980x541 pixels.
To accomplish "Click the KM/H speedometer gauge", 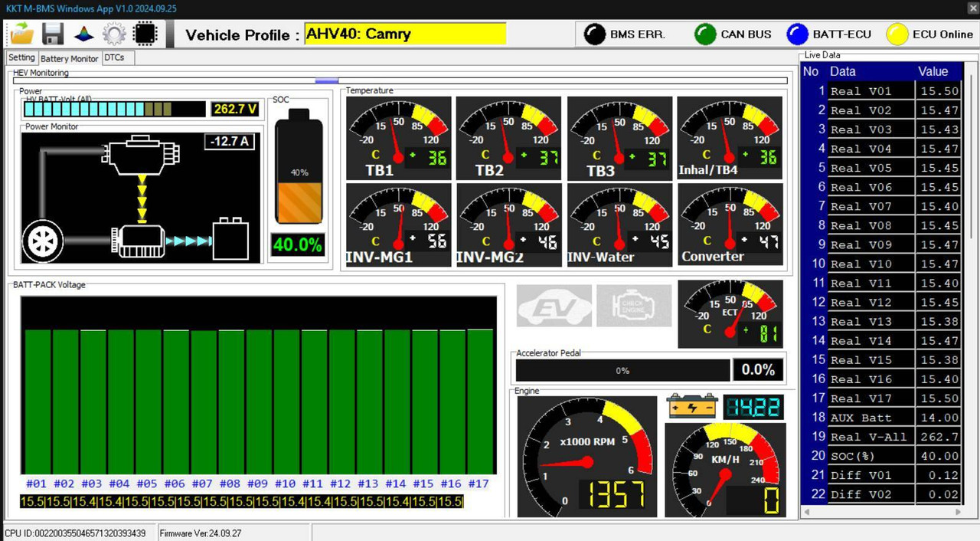I will pyautogui.click(x=725, y=470).
